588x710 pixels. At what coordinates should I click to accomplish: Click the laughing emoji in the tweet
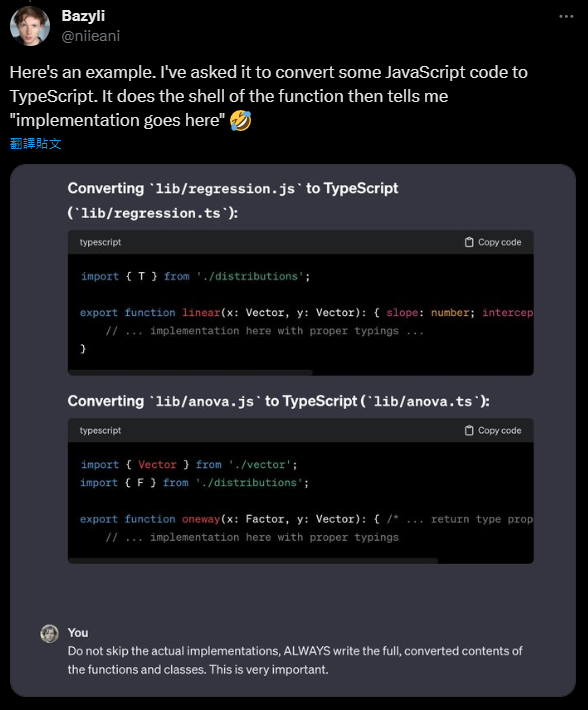click(240, 121)
